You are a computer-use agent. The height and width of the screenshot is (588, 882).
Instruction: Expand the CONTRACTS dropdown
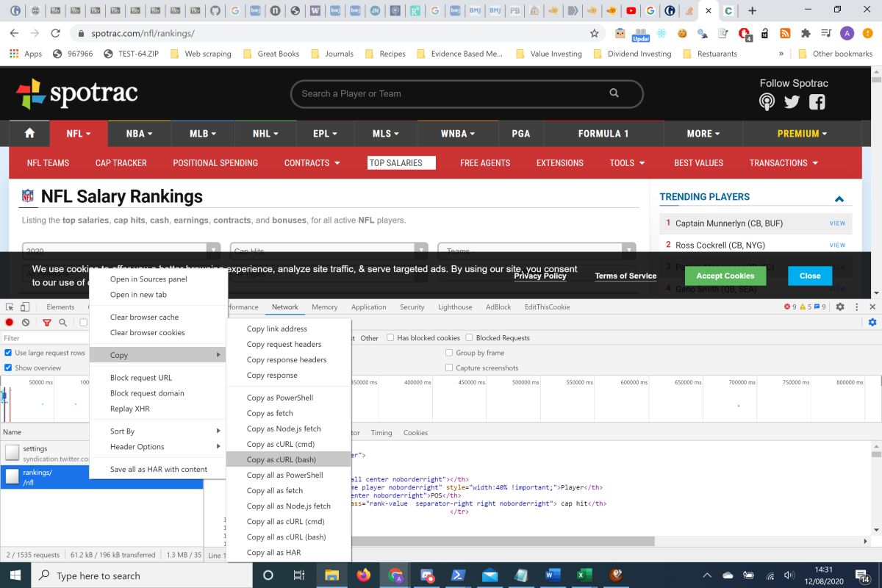tap(312, 162)
